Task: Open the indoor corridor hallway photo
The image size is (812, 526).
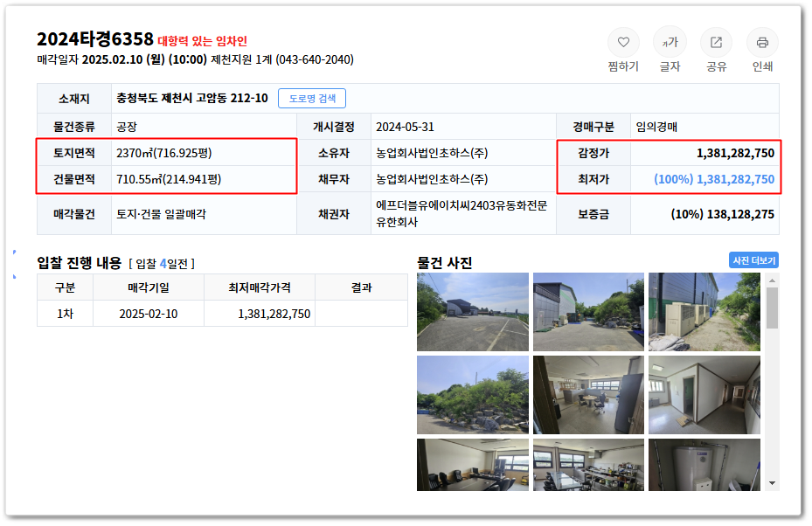Action: point(704,395)
